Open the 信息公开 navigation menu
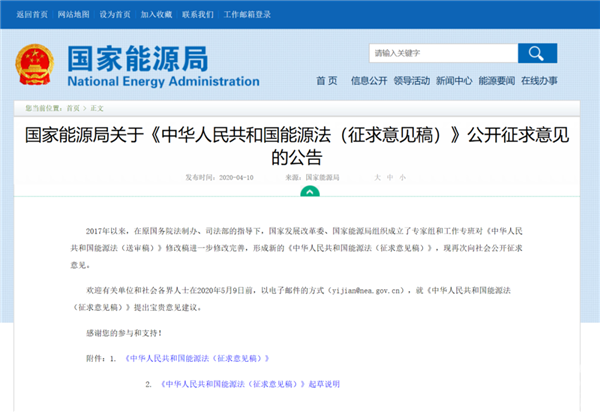Viewport: 600px width, 412px height. click(368, 81)
